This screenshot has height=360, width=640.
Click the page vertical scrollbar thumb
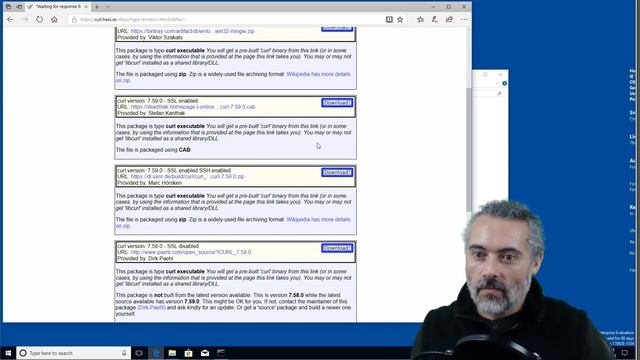click(x=469, y=149)
